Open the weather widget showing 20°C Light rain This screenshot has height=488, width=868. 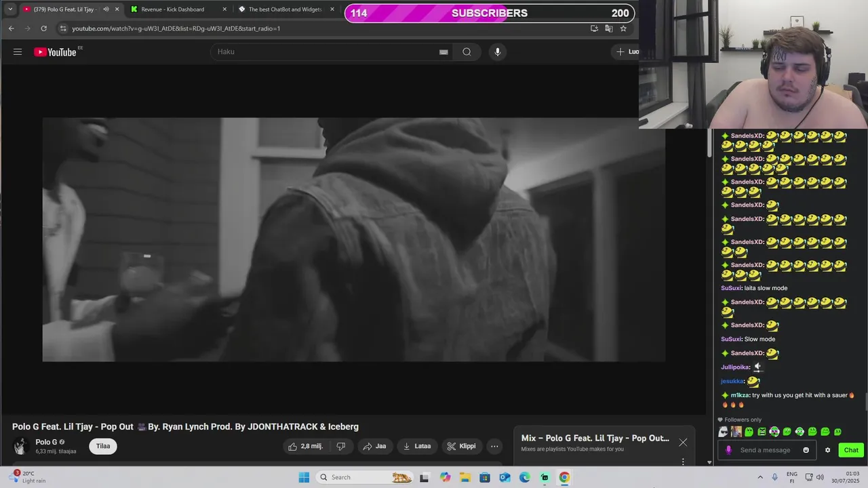point(27,477)
